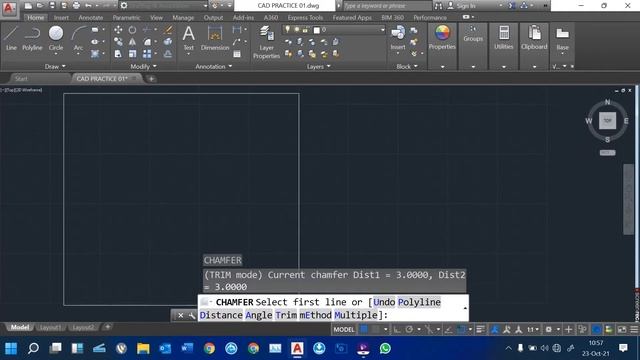Image resolution: width=640 pixels, height=360 pixels.
Task: Open the Insert ribbon tab
Action: (61, 18)
